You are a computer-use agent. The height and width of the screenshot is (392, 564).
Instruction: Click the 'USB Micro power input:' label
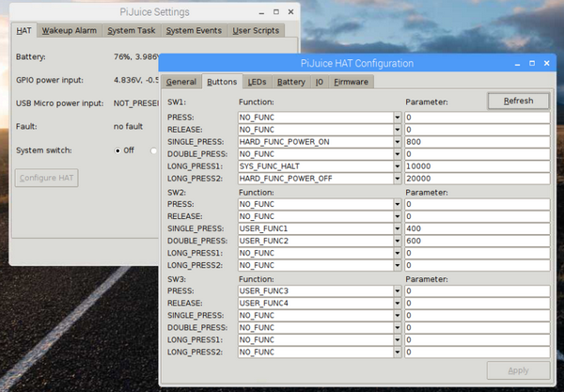pos(60,103)
